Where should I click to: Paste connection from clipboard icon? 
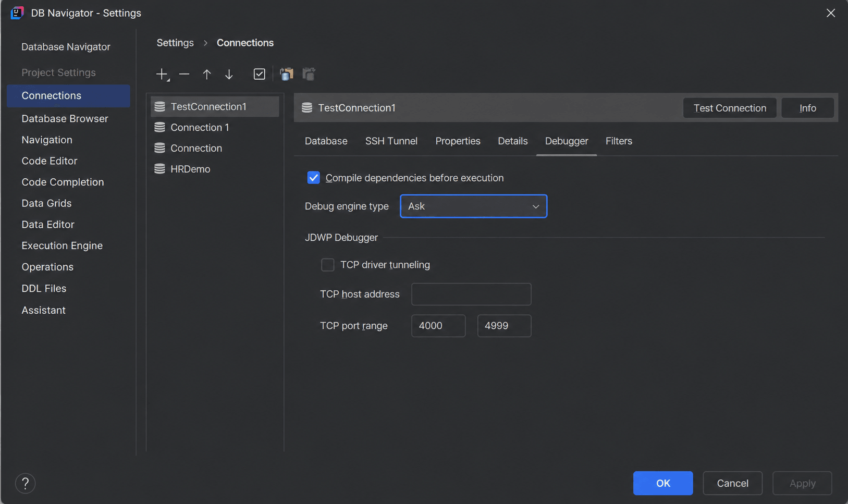pyautogui.click(x=309, y=74)
